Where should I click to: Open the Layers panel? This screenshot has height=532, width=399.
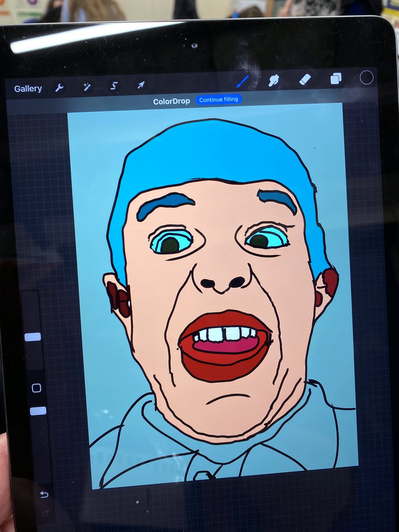(x=336, y=79)
